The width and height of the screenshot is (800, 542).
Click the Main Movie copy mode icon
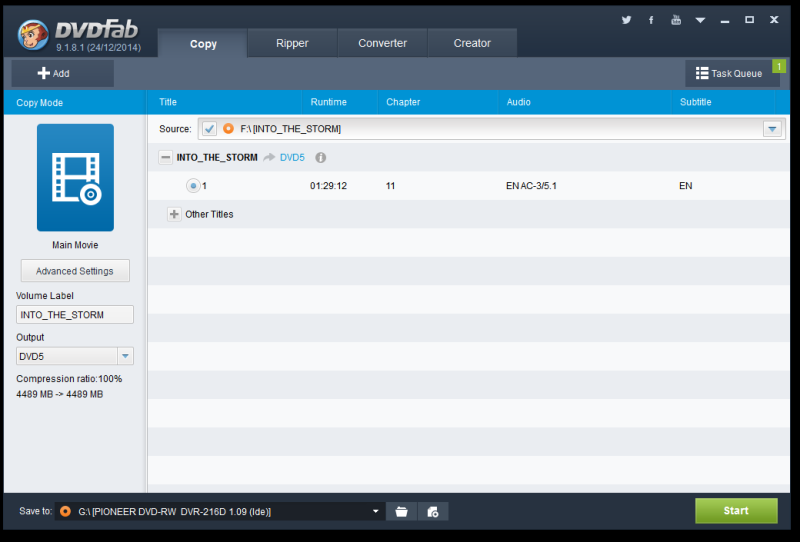75,178
